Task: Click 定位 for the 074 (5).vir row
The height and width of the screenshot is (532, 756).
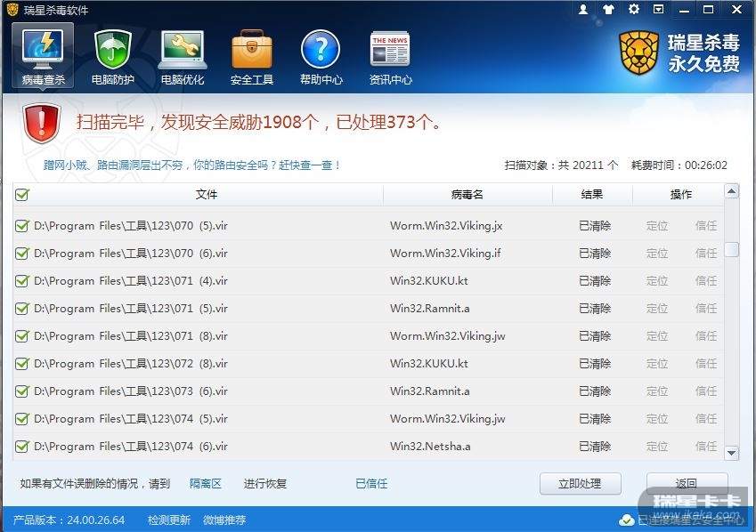Action: [x=657, y=418]
